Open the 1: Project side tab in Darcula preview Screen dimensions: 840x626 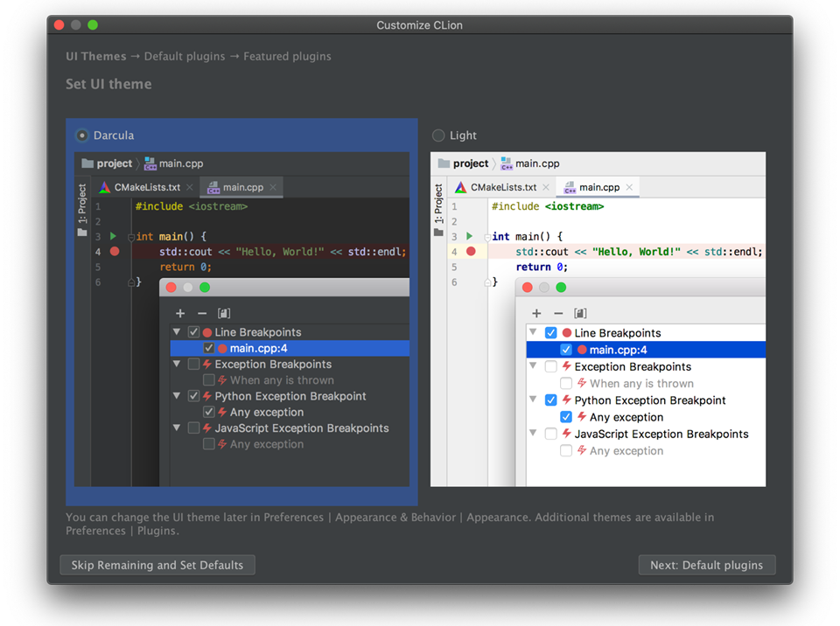[82, 209]
